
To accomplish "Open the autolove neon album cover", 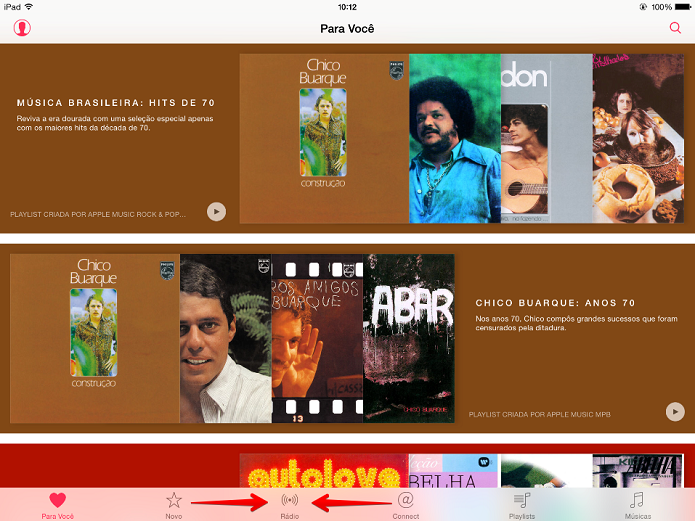I will pos(324,470).
